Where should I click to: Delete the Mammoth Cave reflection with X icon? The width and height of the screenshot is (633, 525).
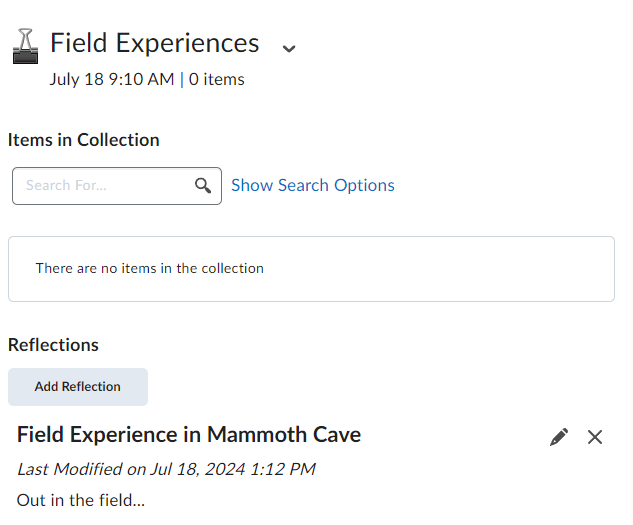595,437
